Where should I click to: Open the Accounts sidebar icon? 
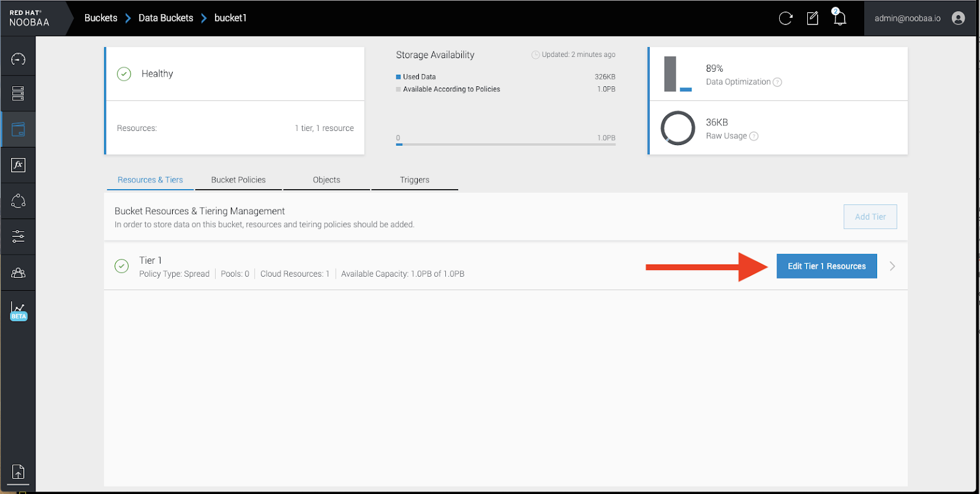coord(18,273)
